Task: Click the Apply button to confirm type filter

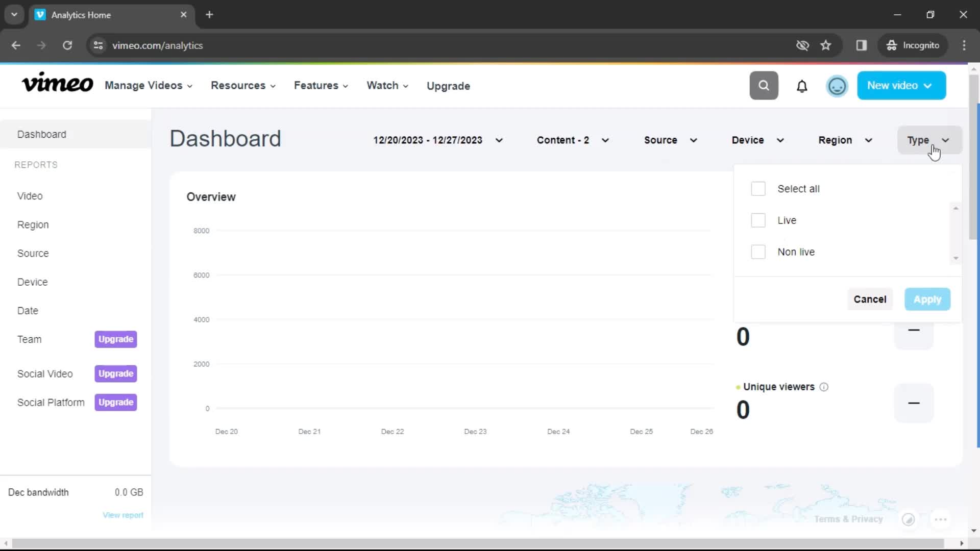Action: coord(927,298)
